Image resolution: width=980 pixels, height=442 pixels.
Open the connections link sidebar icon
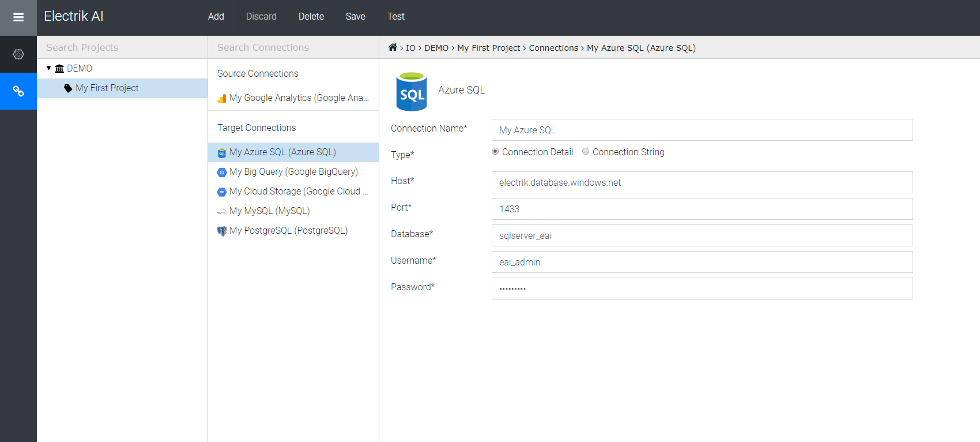tap(18, 91)
